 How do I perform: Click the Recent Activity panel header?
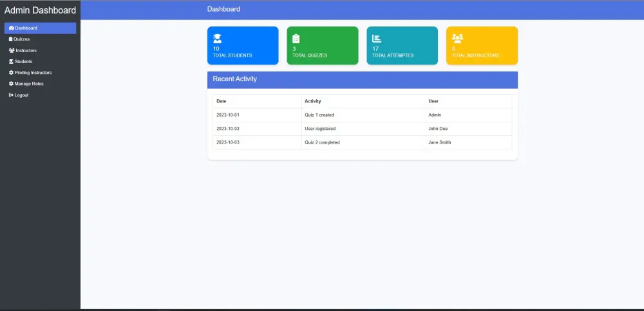pos(362,80)
